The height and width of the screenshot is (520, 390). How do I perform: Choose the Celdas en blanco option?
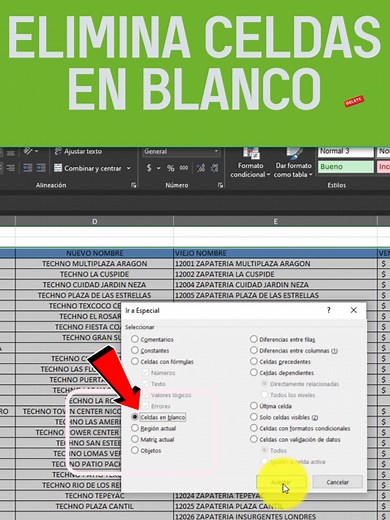(x=158, y=417)
